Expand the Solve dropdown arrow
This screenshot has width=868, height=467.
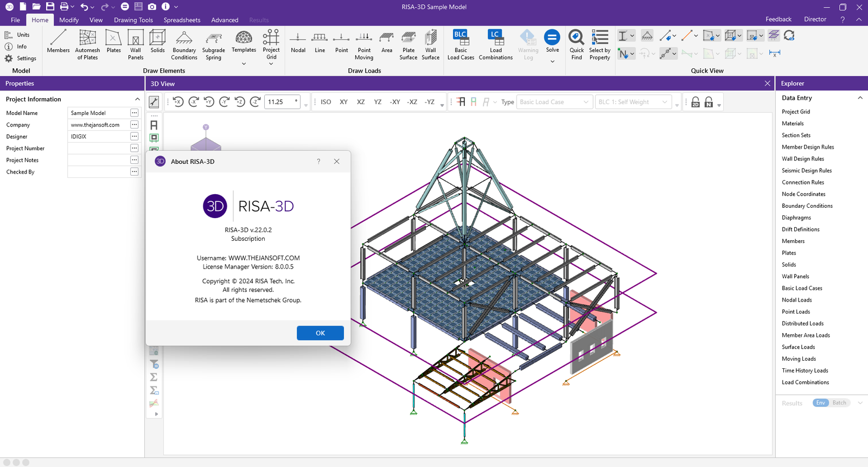click(552, 61)
